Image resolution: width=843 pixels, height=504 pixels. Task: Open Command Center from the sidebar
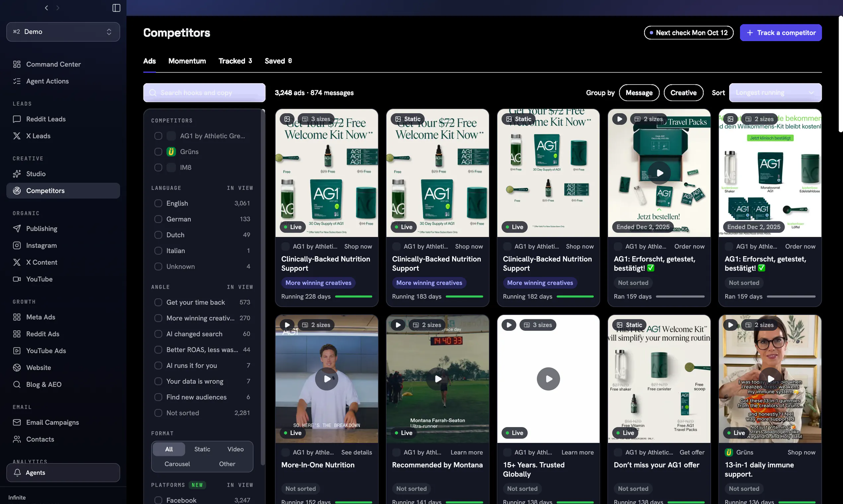click(63, 64)
